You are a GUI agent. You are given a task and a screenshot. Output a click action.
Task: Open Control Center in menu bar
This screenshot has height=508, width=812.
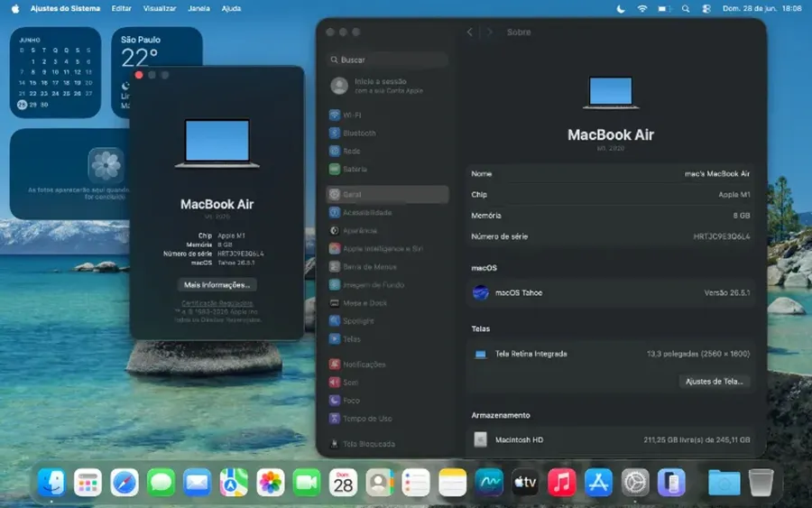(706, 8)
